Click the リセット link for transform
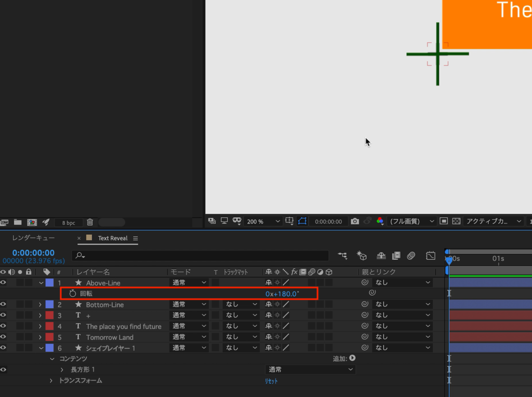This screenshot has height=397, width=532. (272, 381)
